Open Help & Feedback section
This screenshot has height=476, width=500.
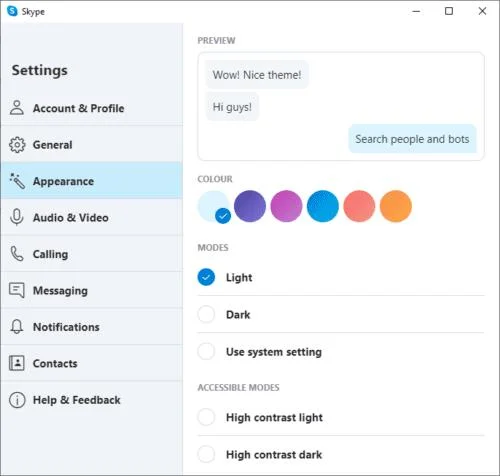pos(92,400)
